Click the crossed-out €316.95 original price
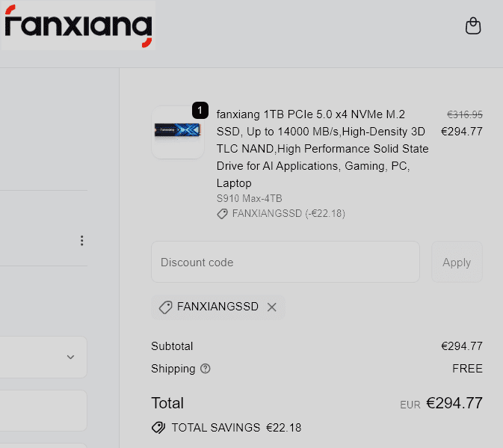 (x=464, y=114)
